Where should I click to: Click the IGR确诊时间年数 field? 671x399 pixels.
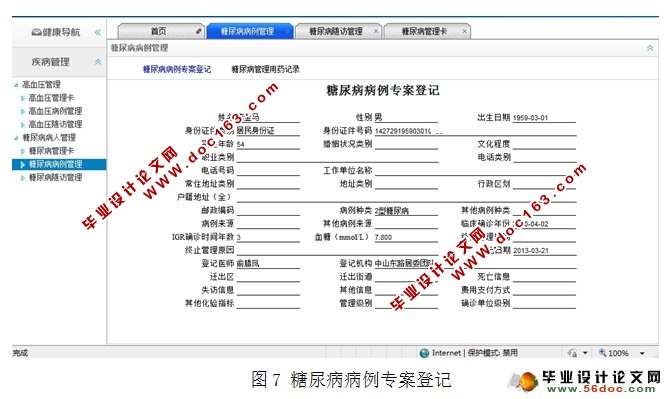click(268, 237)
